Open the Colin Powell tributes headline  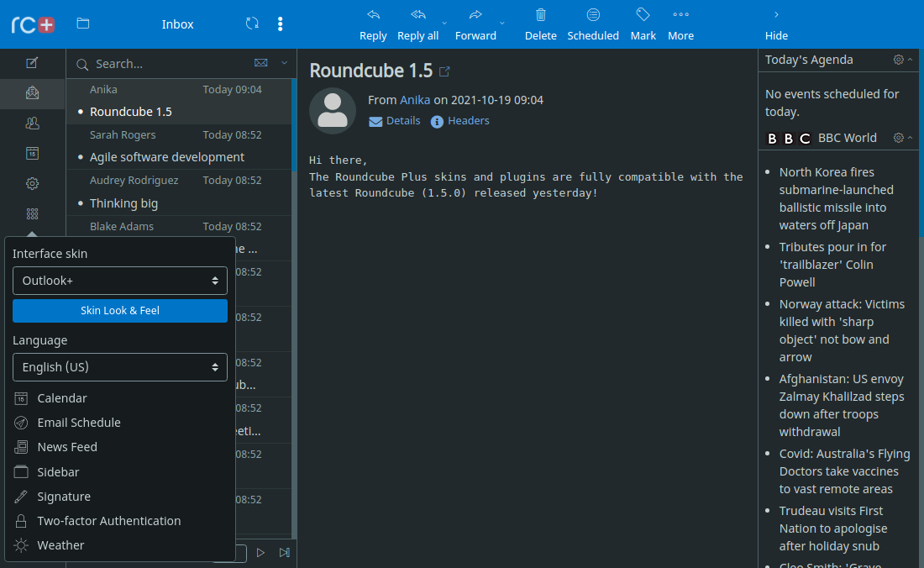(832, 265)
